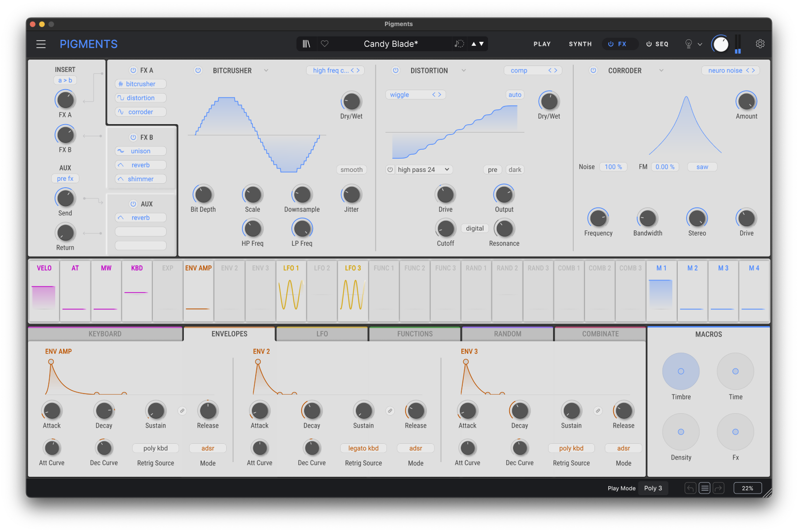Open the high pass 24 filter dropdown
Image resolution: width=798 pixels, height=532 pixels.
(423, 169)
